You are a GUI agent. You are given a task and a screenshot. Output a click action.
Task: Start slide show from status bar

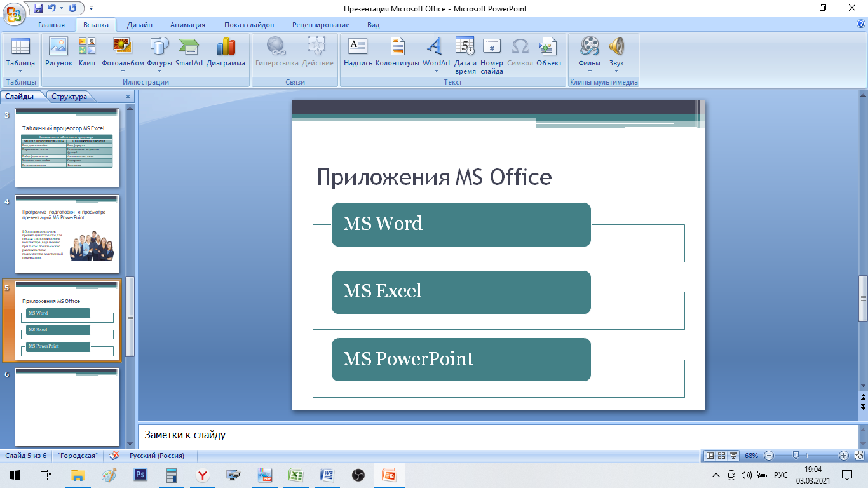pos(734,456)
